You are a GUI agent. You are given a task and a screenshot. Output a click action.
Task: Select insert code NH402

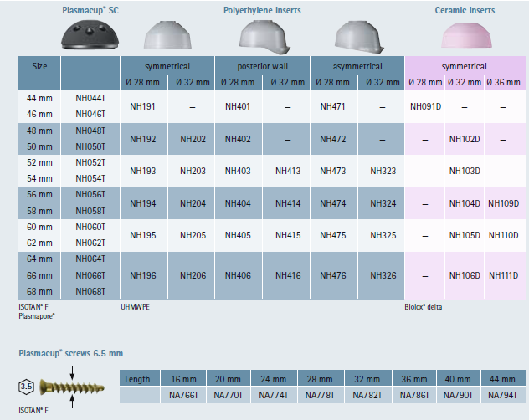[x=238, y=139]
